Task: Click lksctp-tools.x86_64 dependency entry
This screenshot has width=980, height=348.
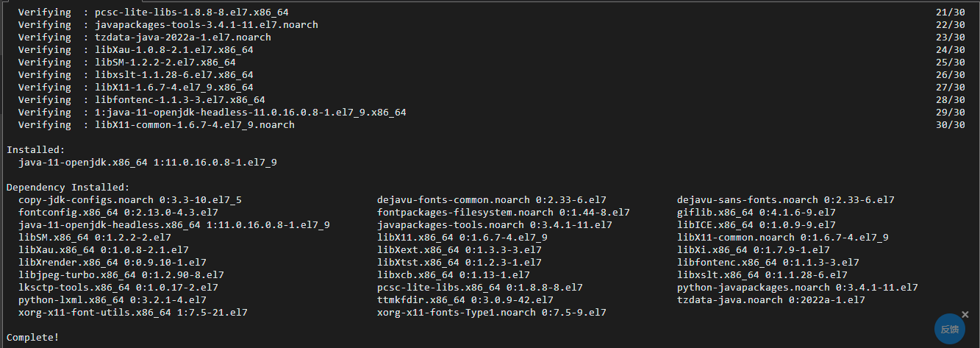Action: [118, 287]
